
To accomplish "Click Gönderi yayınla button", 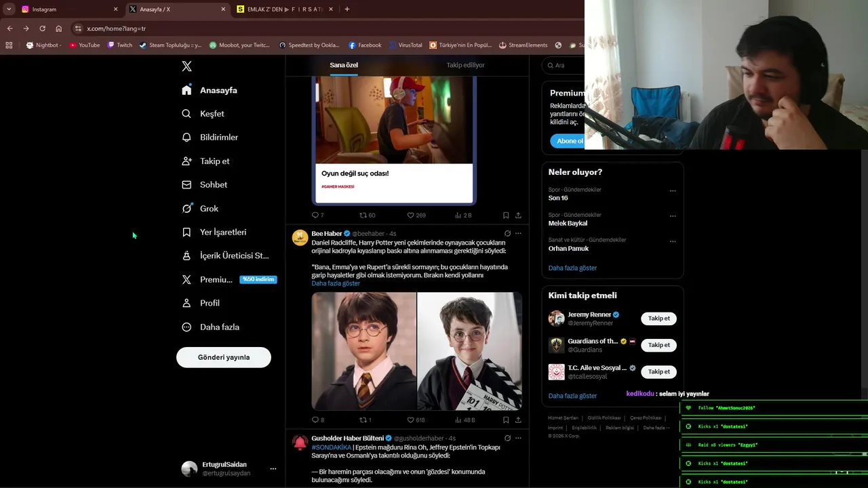I will click(224, 357).
